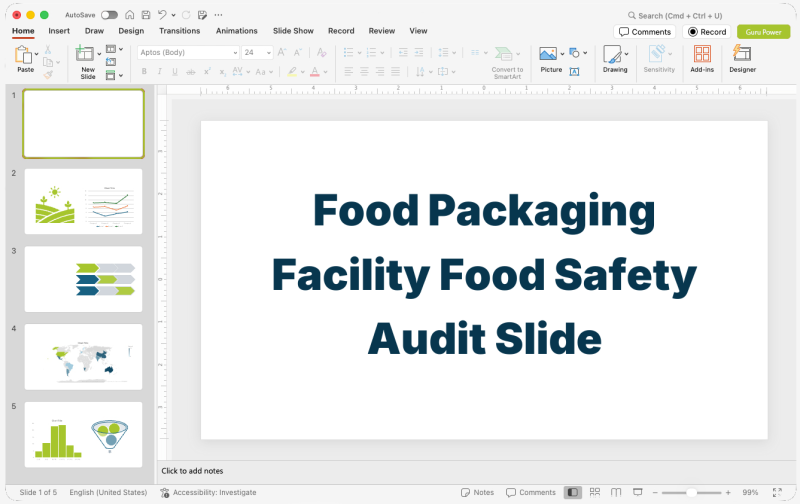Open the Design tab

coord(131,31)
